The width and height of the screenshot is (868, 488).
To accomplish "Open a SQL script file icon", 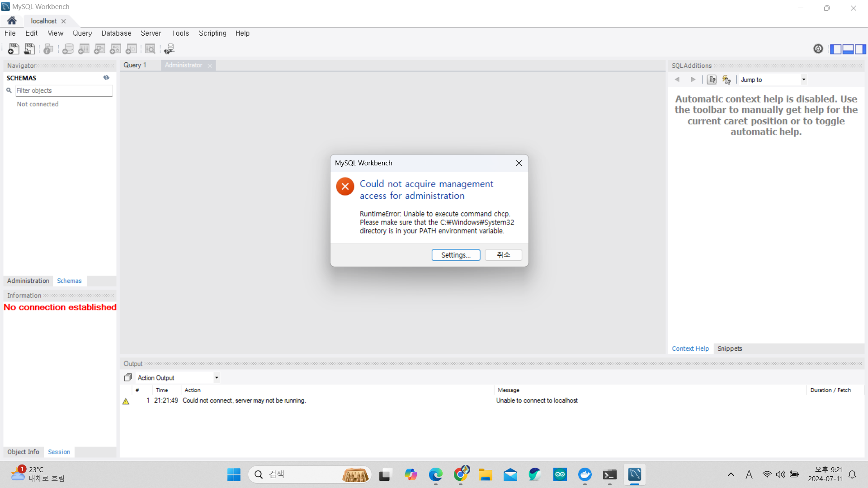I will pos(29,49).
